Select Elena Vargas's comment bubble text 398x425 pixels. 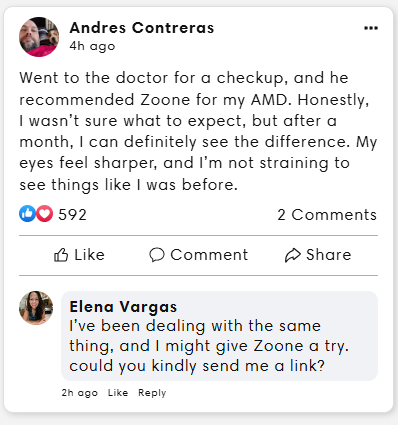pos(209,346)
